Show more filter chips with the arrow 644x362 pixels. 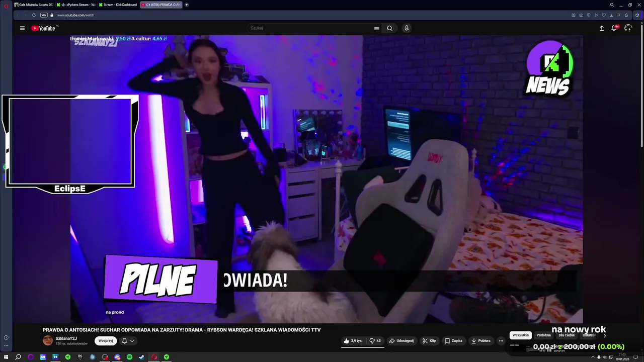point(604,335)
